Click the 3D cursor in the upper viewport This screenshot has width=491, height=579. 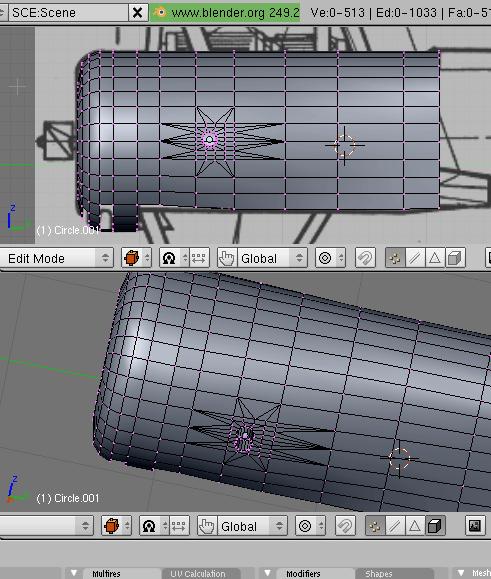click(344, 145)
